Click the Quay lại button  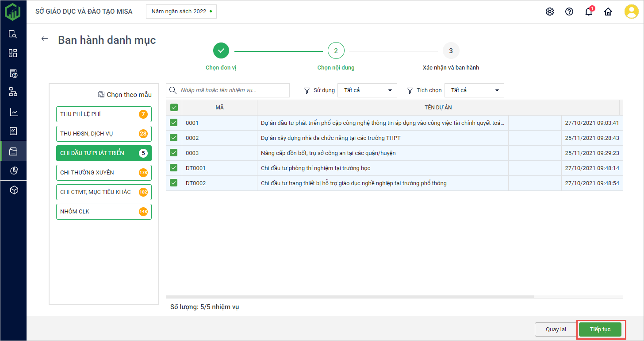(x=556, y=329)
